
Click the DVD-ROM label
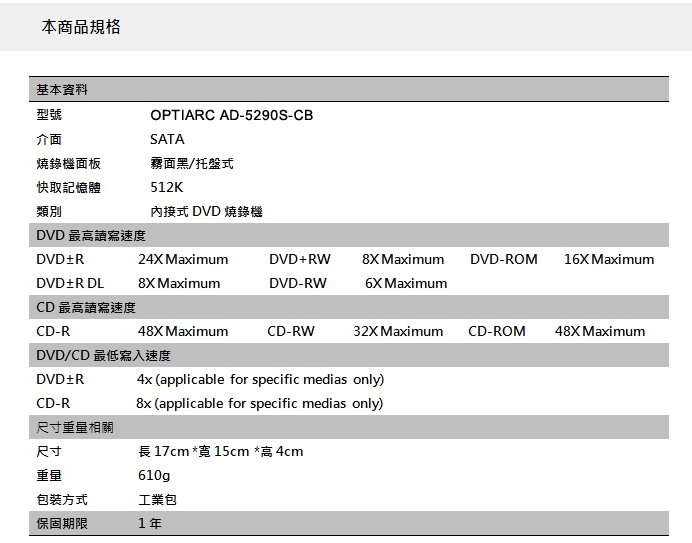click(x=504, y=259)
